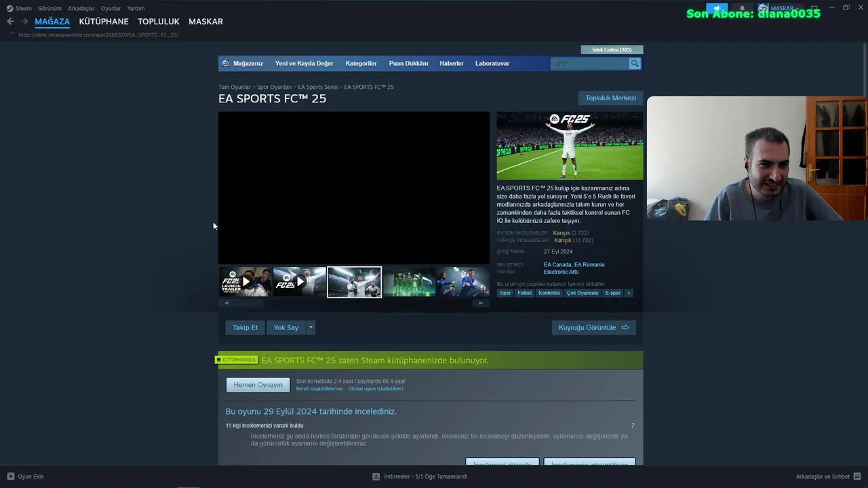
Task: Select the green-kit team screenshot thumbnail
Action: coord(410,282)
